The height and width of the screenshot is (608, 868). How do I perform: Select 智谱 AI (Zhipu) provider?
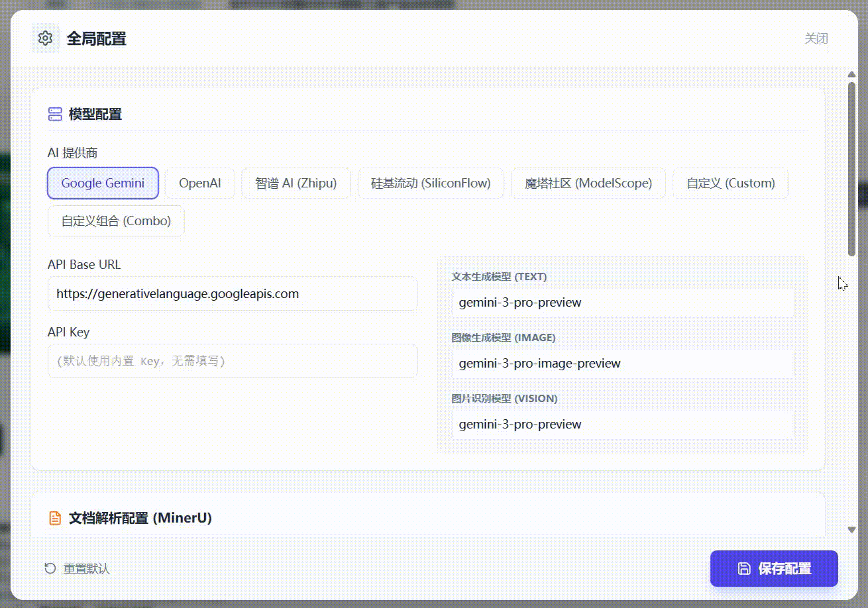coord(296,183)
